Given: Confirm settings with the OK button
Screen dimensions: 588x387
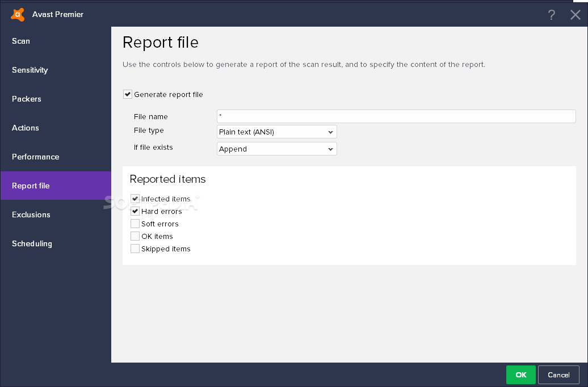Looking at the screenshot, I should pos(521,375).
